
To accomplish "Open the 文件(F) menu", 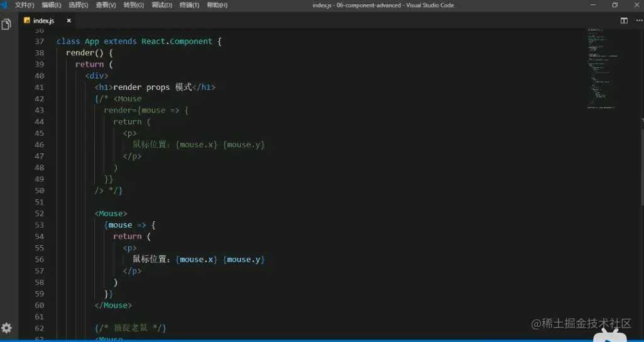I will click(x=25, y=5).
